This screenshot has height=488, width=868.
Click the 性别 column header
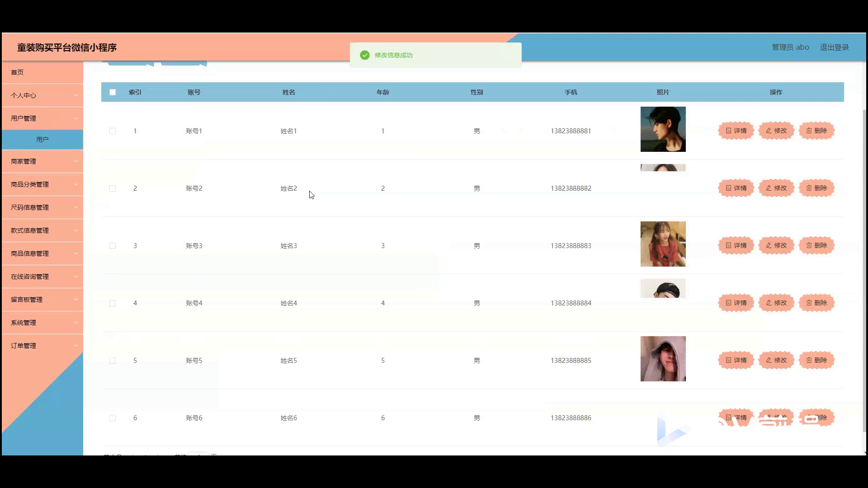click(476, 92)
